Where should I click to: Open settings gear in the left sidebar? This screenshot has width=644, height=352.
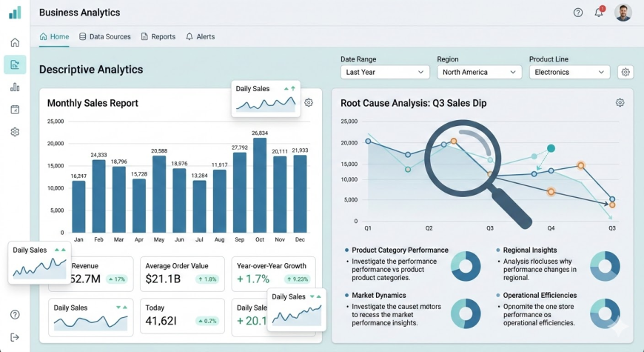pos(15,132)
